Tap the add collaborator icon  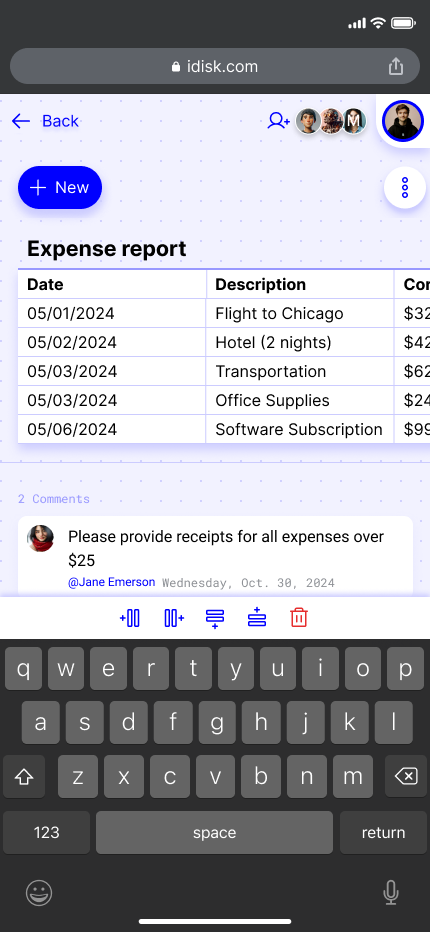[278, 121]
